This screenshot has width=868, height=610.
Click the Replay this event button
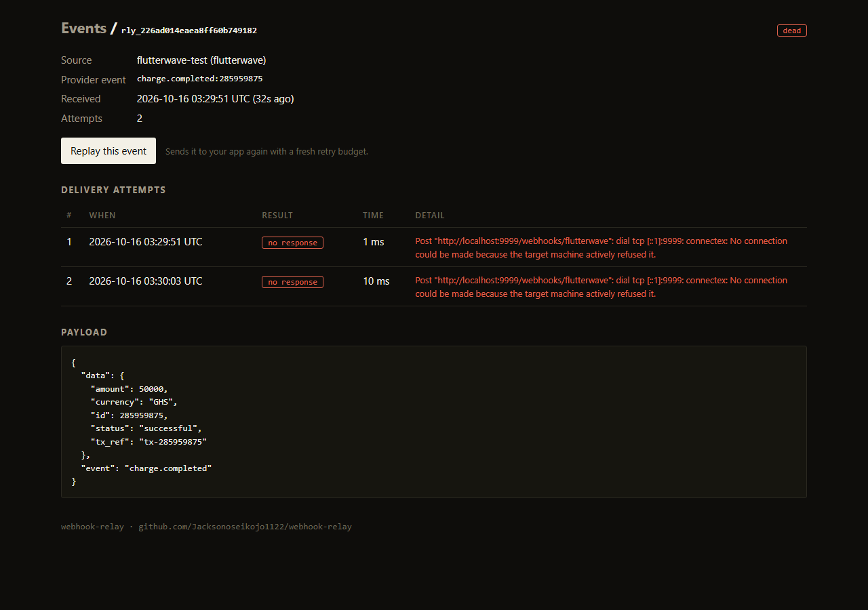coord(108,151)
